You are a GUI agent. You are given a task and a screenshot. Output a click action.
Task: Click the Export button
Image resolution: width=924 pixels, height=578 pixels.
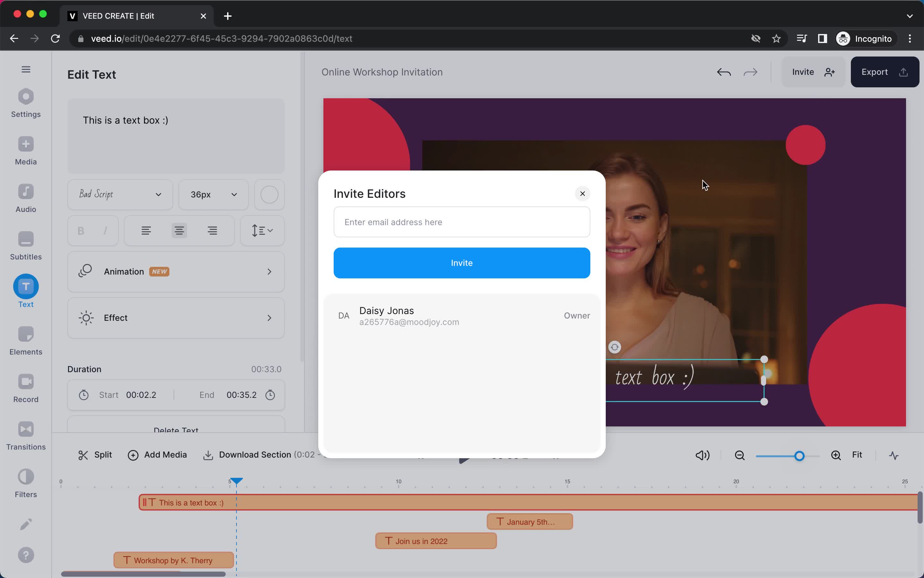click(885, 72)
